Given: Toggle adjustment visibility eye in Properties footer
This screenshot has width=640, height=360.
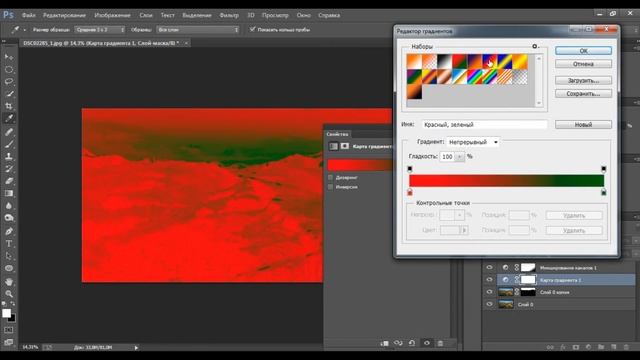Looking at the screenshot, I should 427,343.
